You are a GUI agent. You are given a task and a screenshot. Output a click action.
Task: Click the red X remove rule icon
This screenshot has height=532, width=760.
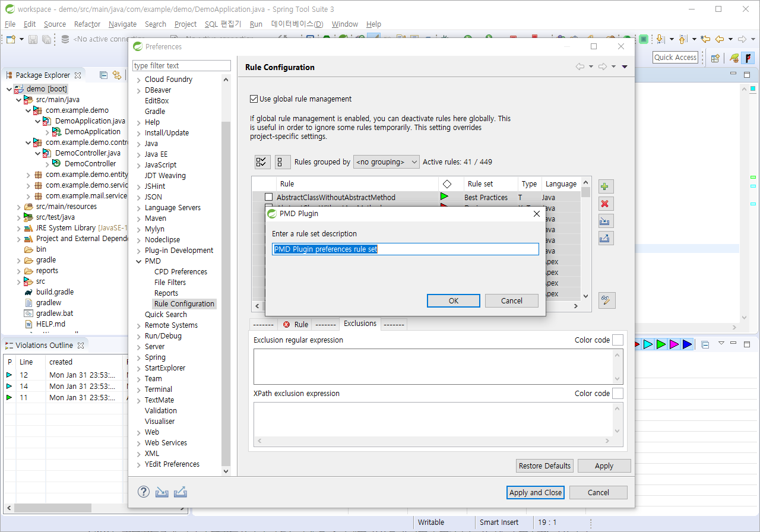pyautogui.click(x=605, y=204)
